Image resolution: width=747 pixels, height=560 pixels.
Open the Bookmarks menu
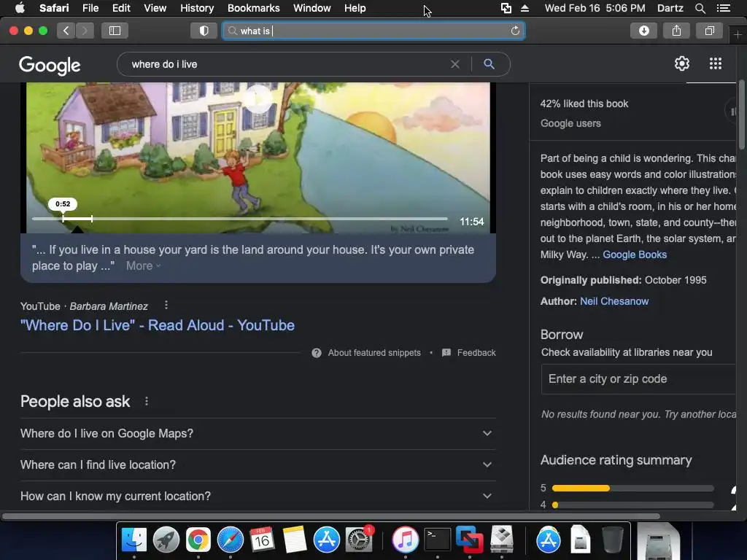click(x=253, y=8)
